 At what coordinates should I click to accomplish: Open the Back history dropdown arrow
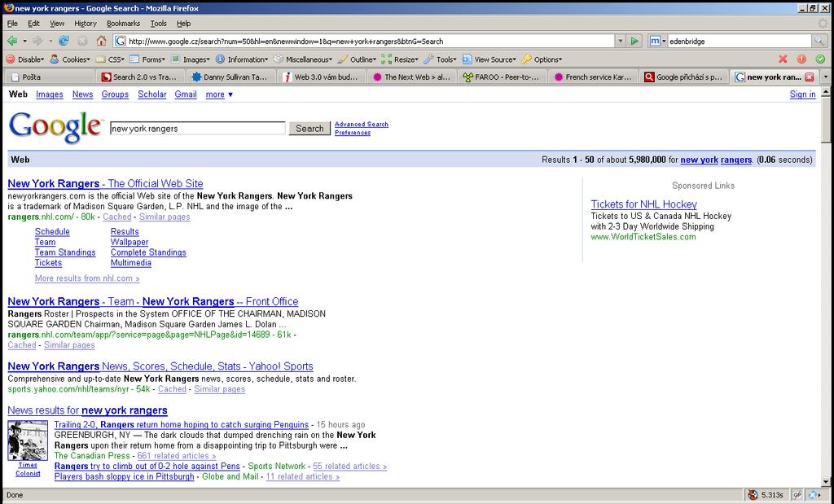click(24, 41)
